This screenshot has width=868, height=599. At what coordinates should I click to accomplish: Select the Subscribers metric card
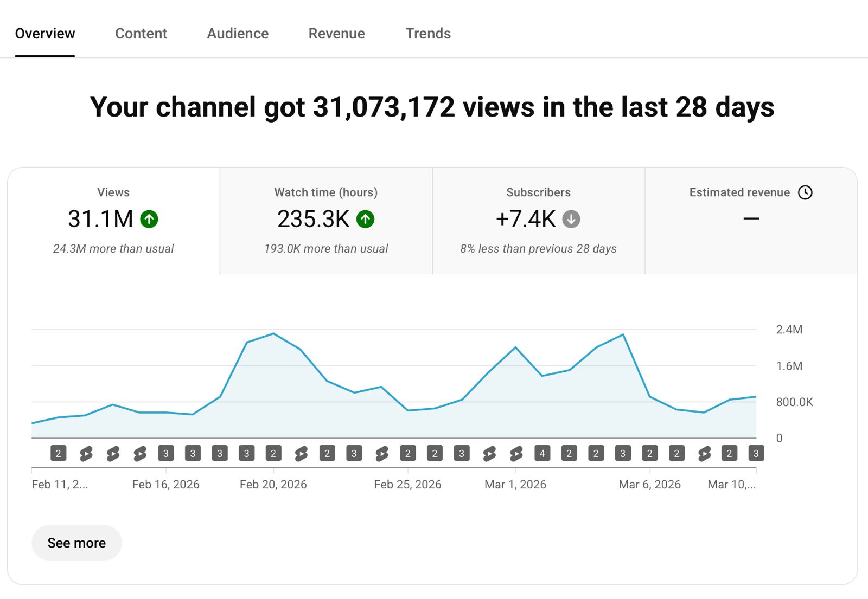(x=539, y=221)
